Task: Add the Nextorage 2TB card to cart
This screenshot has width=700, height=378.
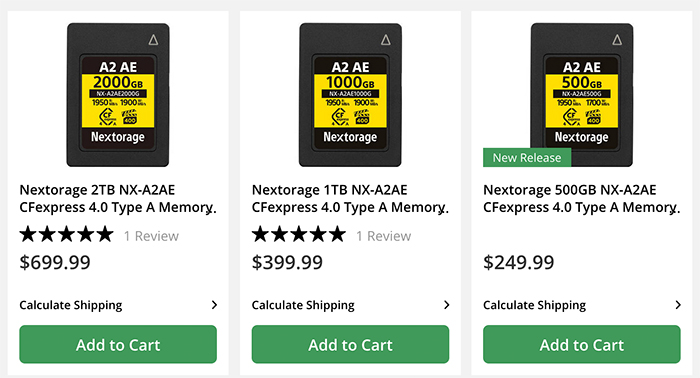Action: click(118, 344)
